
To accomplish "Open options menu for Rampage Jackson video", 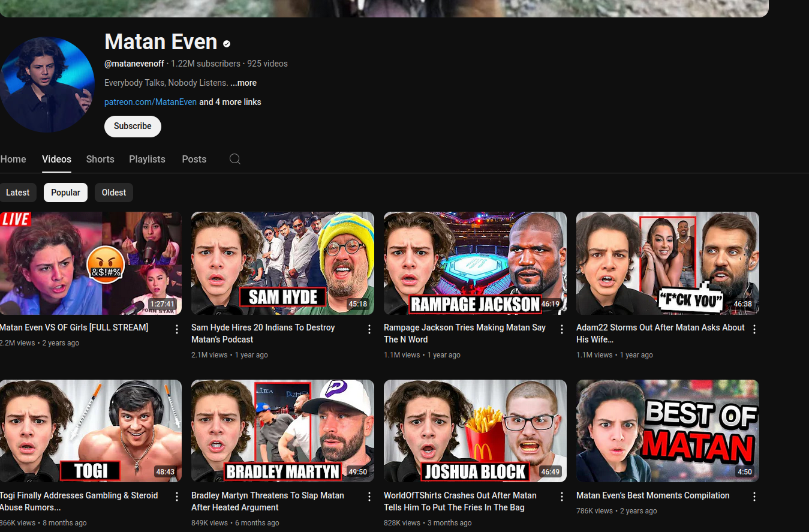I will click(562, 329).
